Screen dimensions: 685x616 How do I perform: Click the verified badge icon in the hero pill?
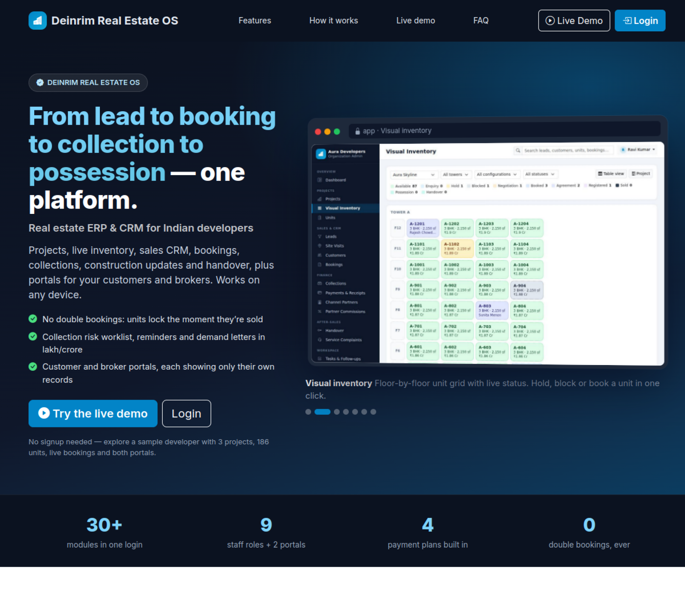pos(40,82)
